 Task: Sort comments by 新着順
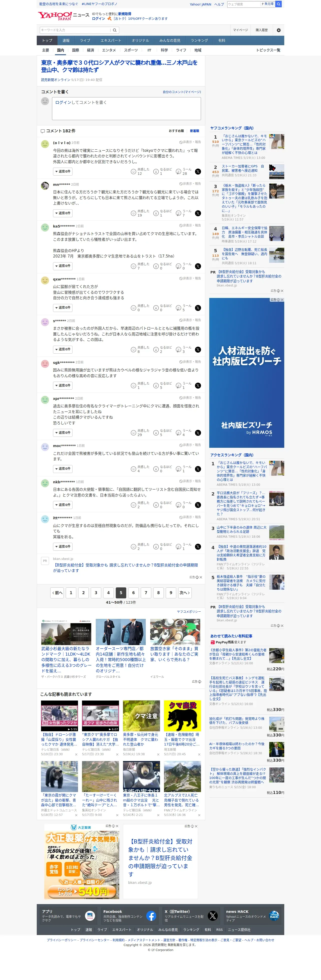[x=194, y=131]
